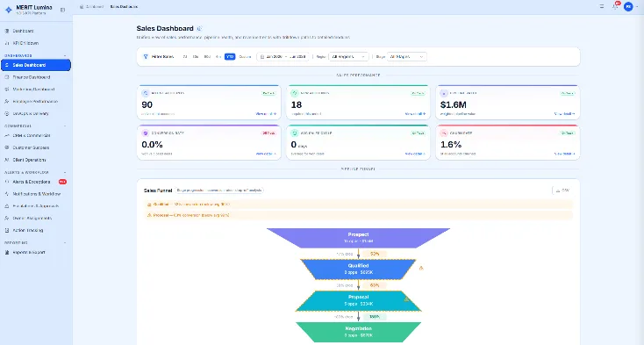Click the CRM & Commercial sidebar icon
This screenshot has width=644, height=345.
pos(6,135)
